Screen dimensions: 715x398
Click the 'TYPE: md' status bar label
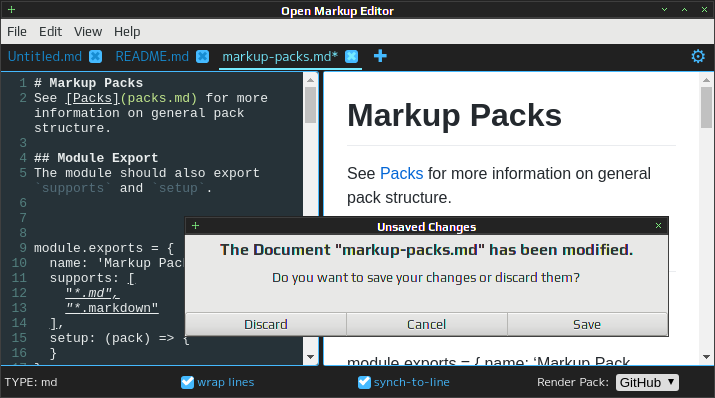[31, 382]
